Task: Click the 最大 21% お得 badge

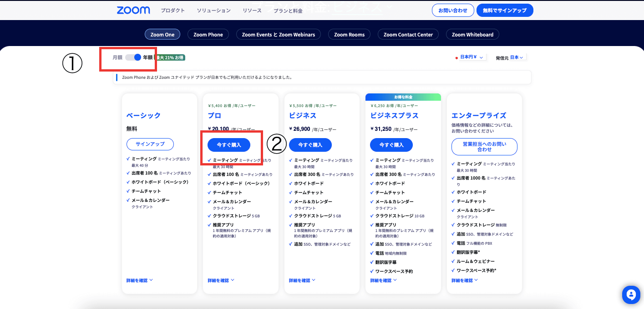Action: click(171, 57)
